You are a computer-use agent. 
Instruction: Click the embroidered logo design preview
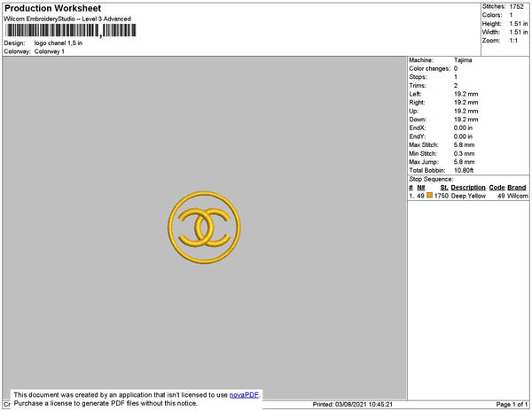pyautogui.click(x=204, y=228)
